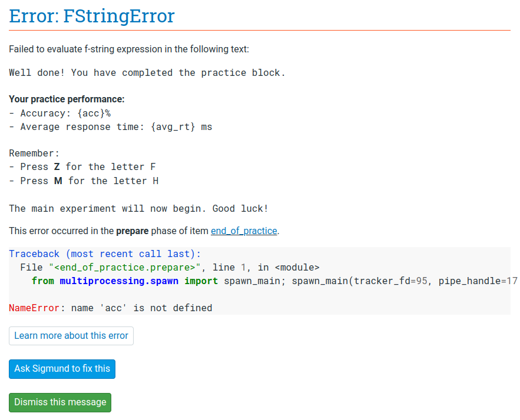Click inside the gray traceback box
Image resolution: width=520 pixels, height=420 pixels.
tap(259, 281)
